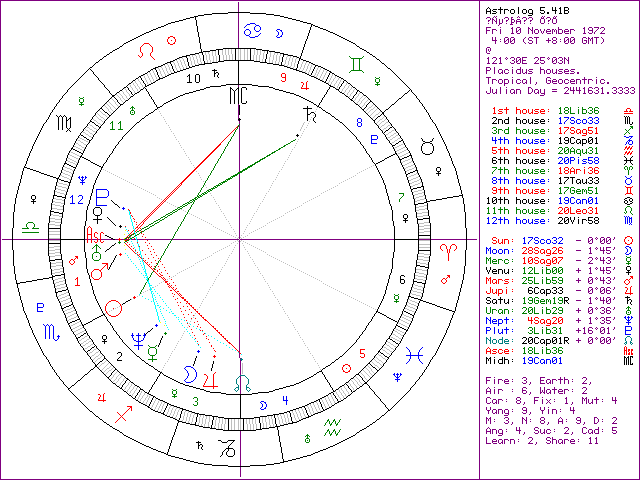Click the blue Neptune trident glyph
This screenshot has width=640, height=480.
[136, 336]
